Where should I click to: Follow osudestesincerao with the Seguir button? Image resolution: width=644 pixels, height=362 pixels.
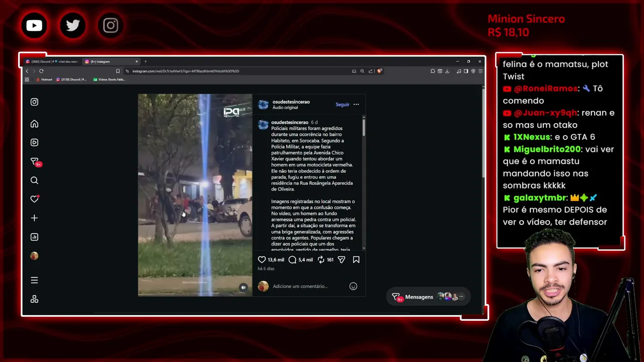(x=343, y=105)
